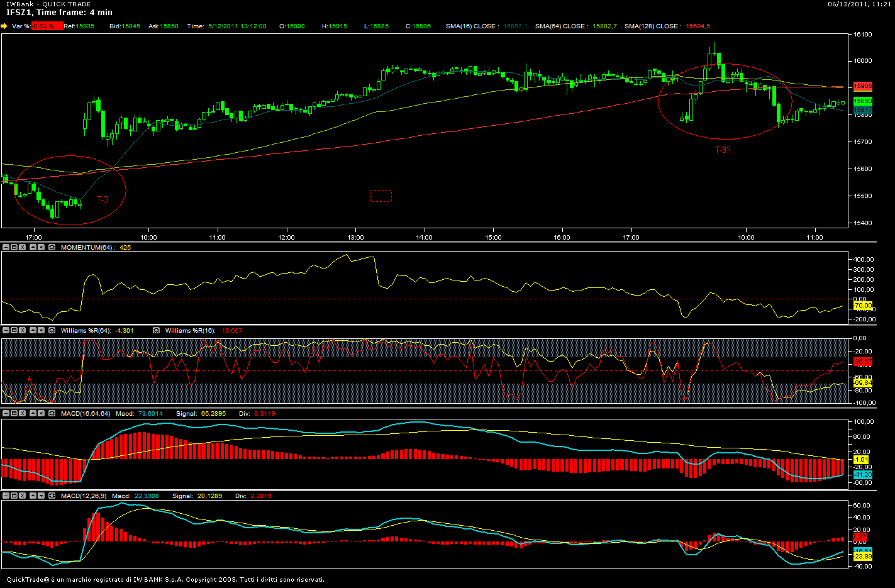Move the MACD(12,26,9) panel down
The image size is (895, 588).
pyautogui.click(x=42, y=496)
